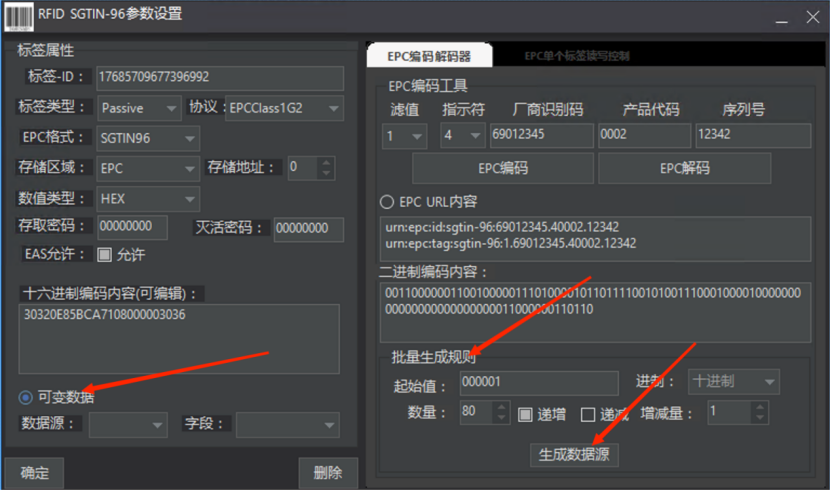The image size is (830, 490).
Task: Open the 滤值 dropdown showing 1
Action: (x=404, y=136)
